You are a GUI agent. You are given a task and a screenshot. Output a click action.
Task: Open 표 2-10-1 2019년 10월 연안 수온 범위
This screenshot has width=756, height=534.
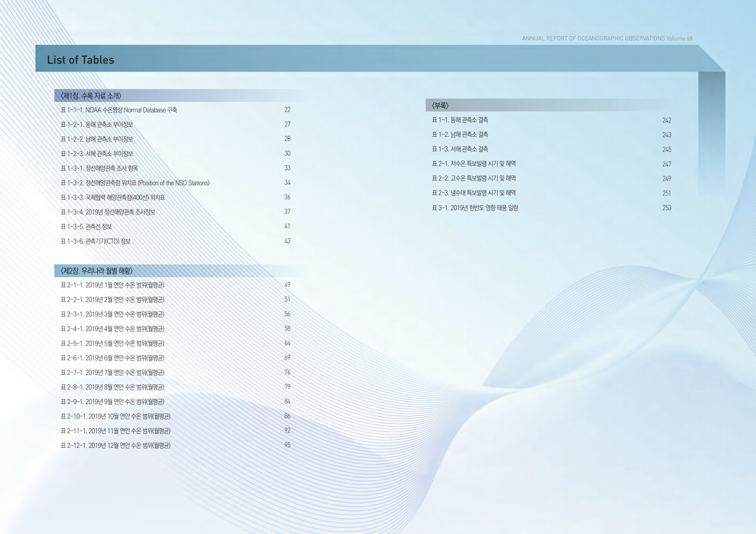pyautogui.click(x=115, y=416)
